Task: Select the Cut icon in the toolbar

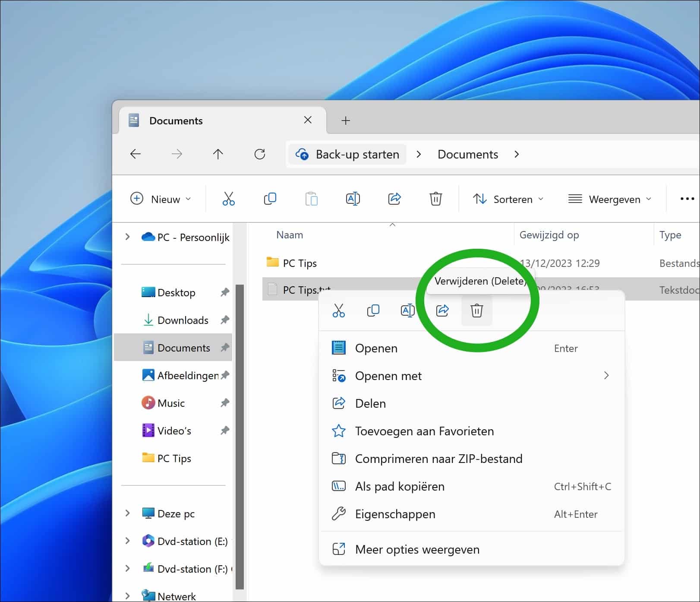Action: point(228,199)
